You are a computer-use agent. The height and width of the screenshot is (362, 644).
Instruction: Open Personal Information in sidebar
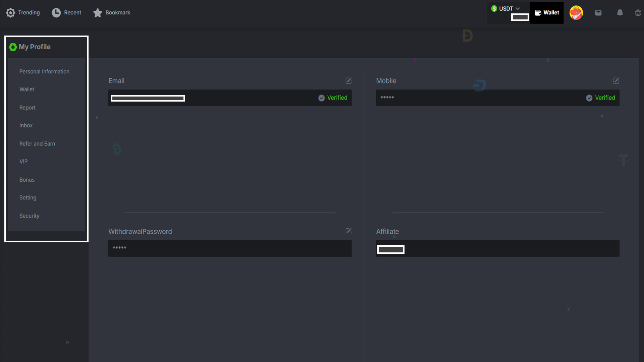(44, 71)
